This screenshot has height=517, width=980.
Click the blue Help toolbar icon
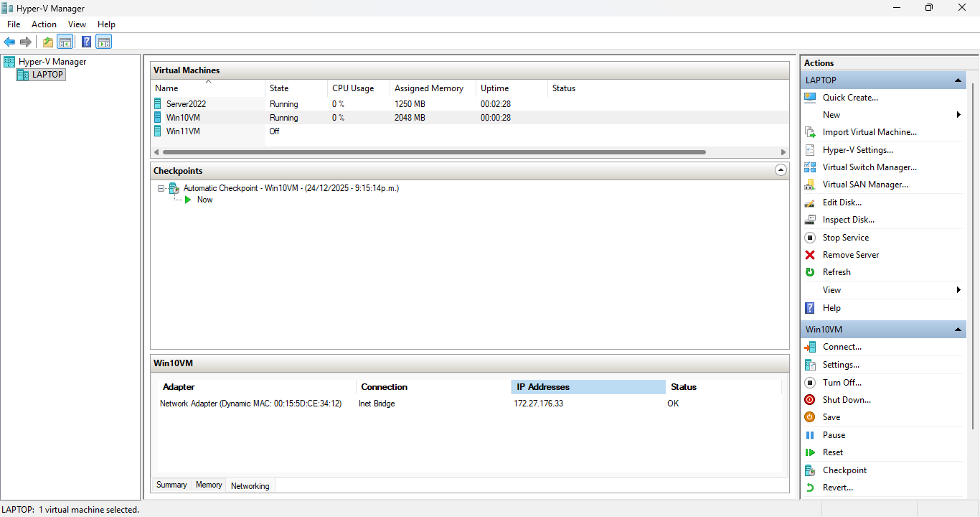86,42
